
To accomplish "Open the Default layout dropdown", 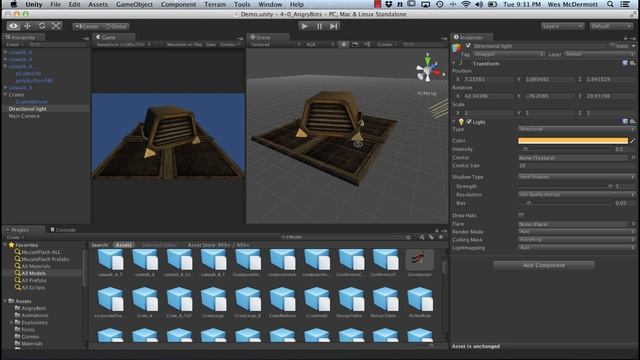I will coord(611,26).
